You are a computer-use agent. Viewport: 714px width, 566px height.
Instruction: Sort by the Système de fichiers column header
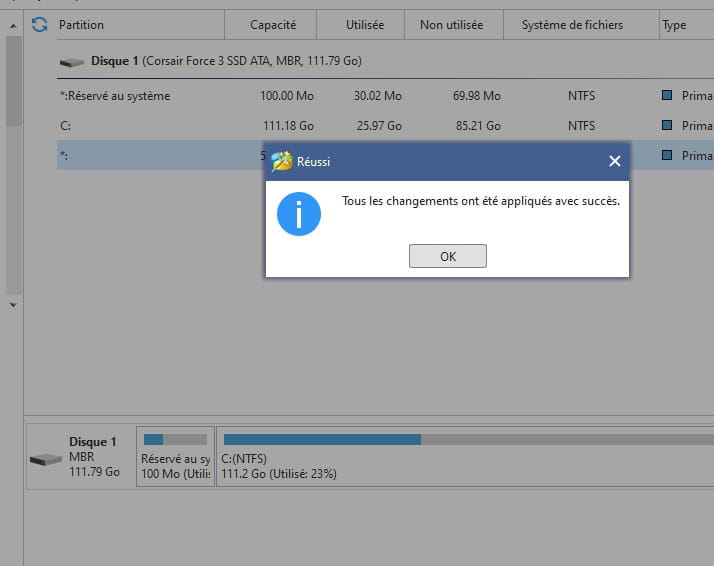click(x=572, y=25)
